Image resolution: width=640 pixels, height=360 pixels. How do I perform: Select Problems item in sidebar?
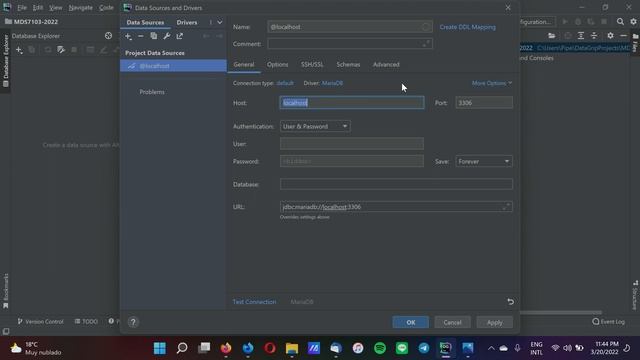coord(152,92)
